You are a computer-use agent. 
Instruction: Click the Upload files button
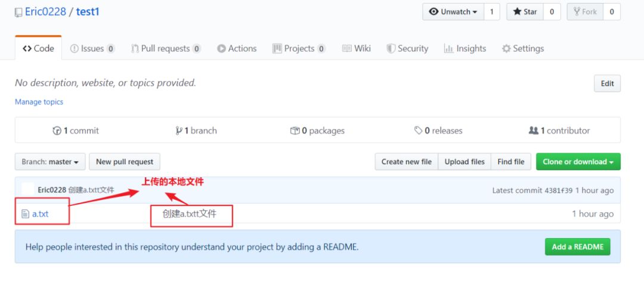(x=465, y=162)
